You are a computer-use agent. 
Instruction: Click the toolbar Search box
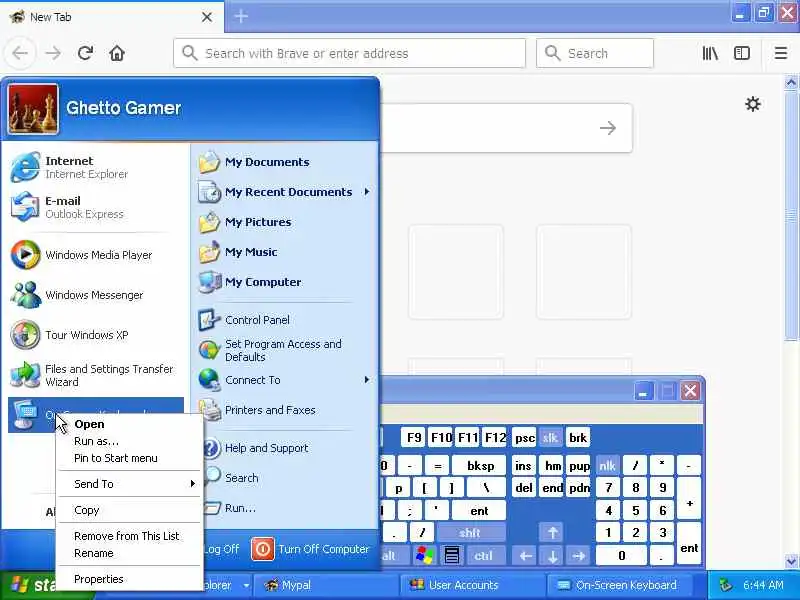[595, 53]
